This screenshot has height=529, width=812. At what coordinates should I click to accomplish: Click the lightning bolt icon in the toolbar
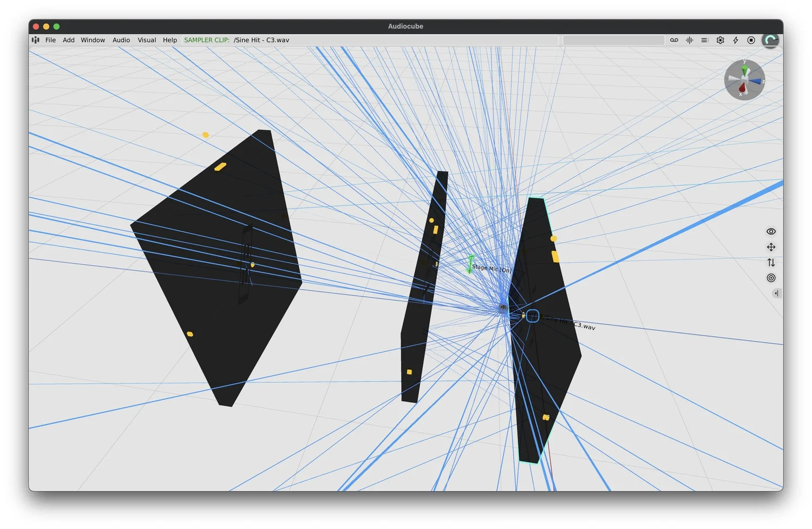(x=735, y=40)
